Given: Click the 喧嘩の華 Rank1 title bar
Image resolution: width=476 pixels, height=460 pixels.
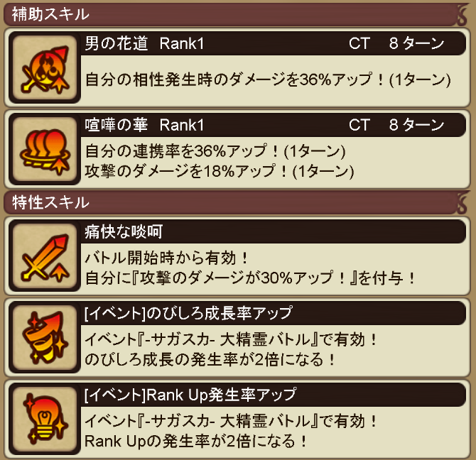Looking at the screenshot, I should [x=274, y=125].
